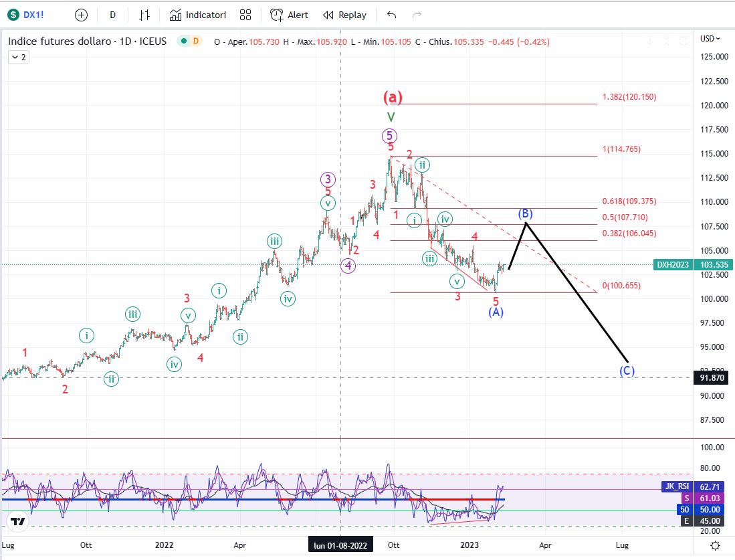Click the chart title Indice futures dollaro
The image size is (735, 560).
[60, 41]
